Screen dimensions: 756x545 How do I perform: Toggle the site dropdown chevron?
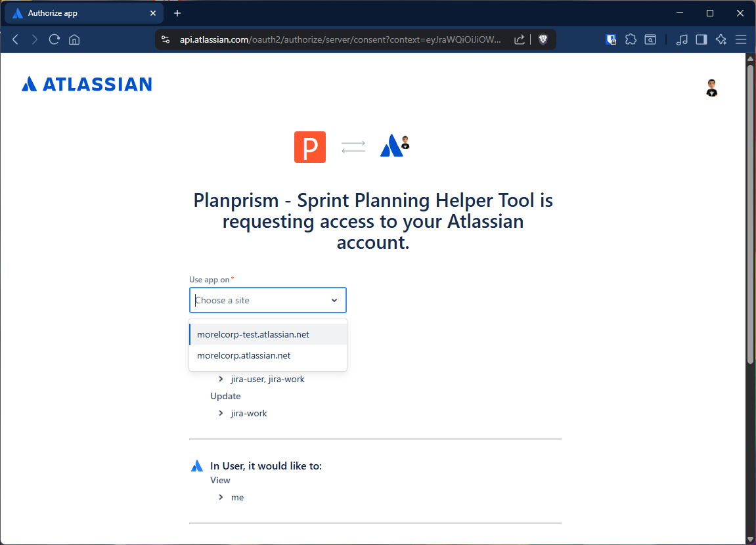[x=334, y=300]
